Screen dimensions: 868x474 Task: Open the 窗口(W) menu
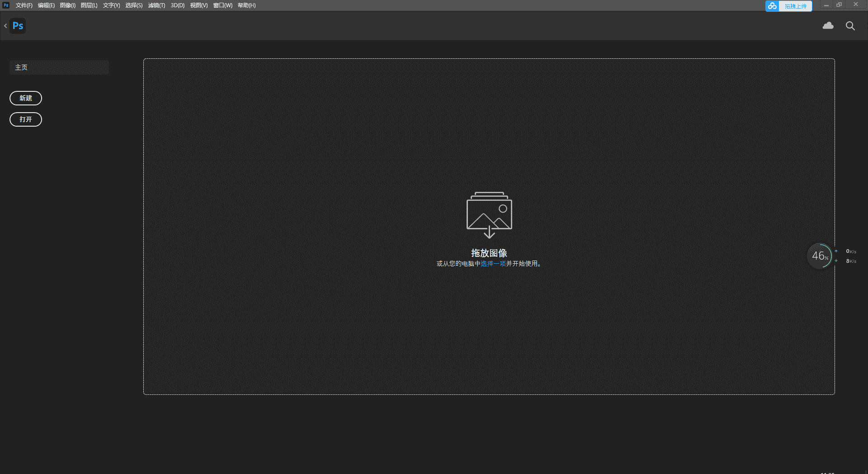(222, 5)
